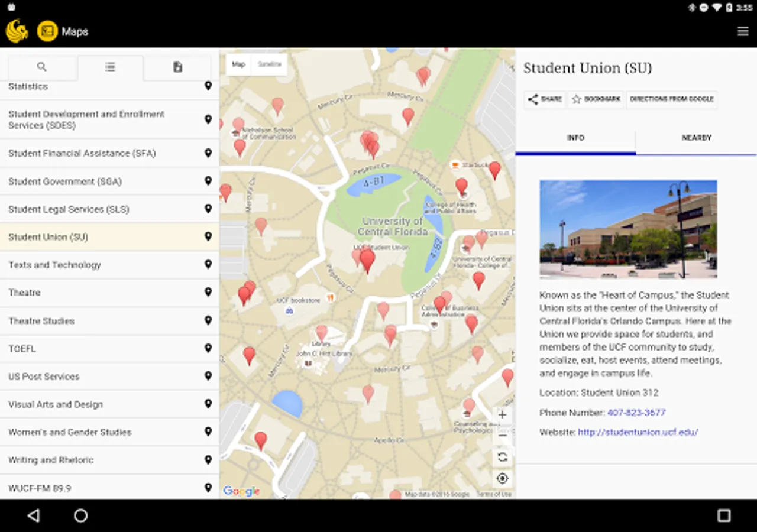The image size is (757, 532).
Task: Open the Nearby tab
Action: (696, 138)
